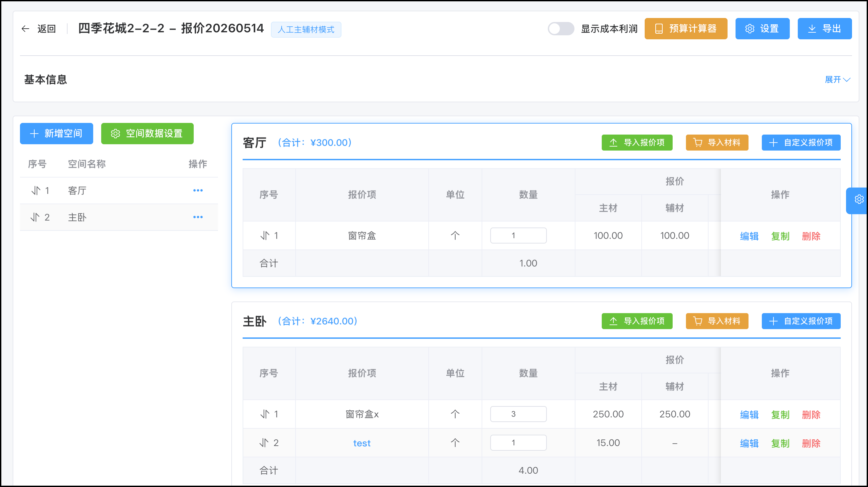This screenshot has height=487, width=868.
Task: Select 客厅 in the space list
Action: 77,191
